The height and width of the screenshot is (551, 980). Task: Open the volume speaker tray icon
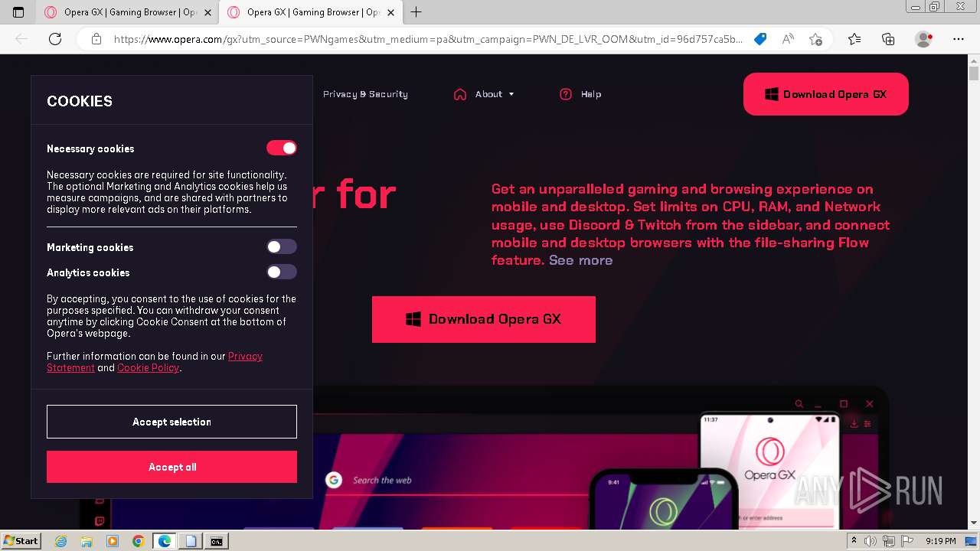[871, 541]
